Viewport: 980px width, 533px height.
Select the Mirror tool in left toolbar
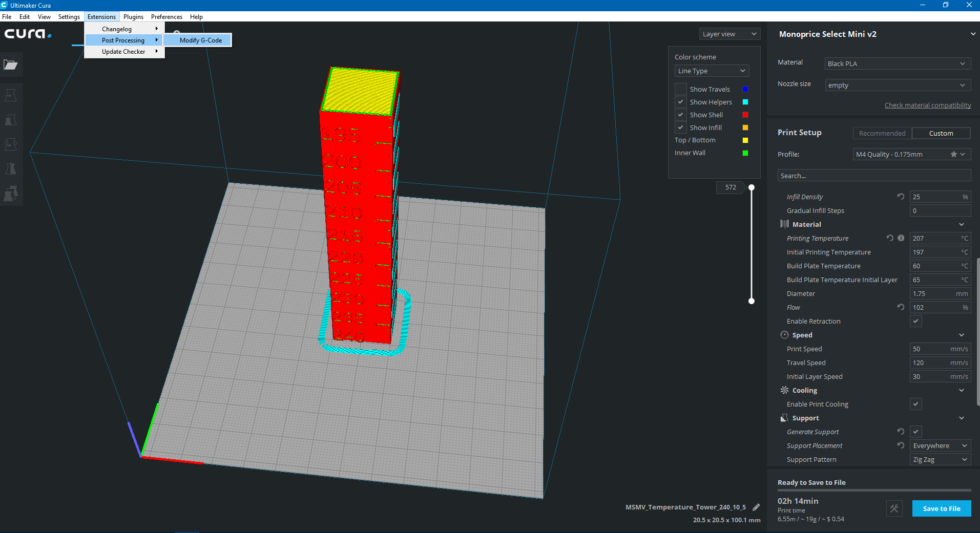(11, 169)
